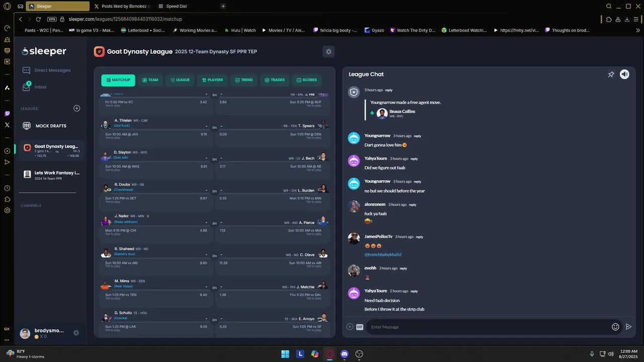Viewport: 644px width, 362px height.
Task: Open user settings gear beside brodysmo
Action: [x=76, y=333]
